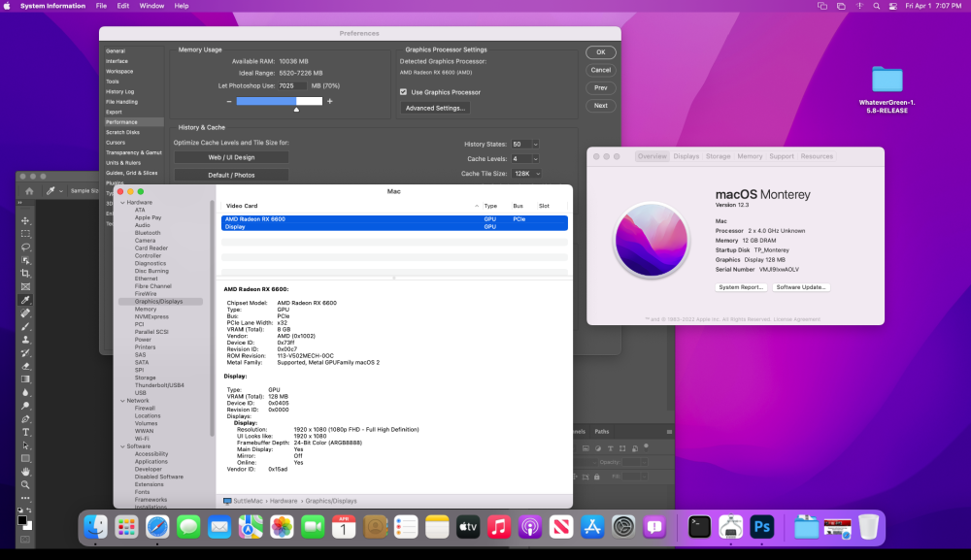
Task: Collapse the Network section in the sidebar
Action: (x=122, y=401)
